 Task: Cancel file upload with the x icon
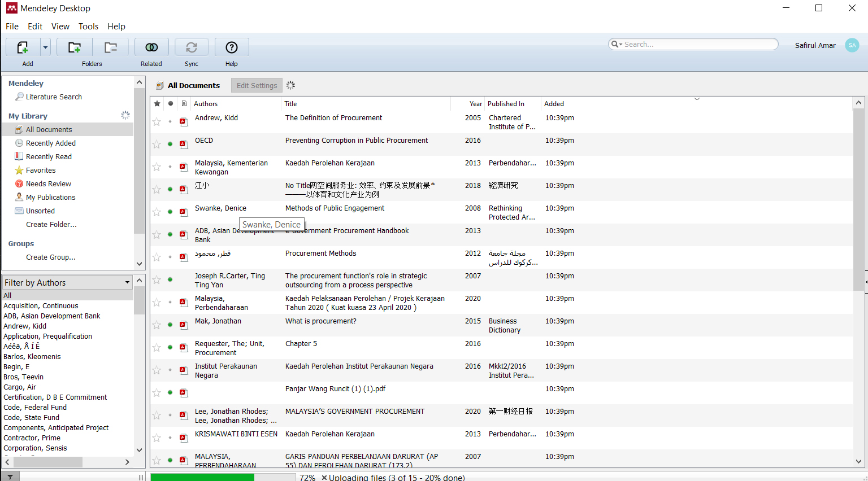324,478
